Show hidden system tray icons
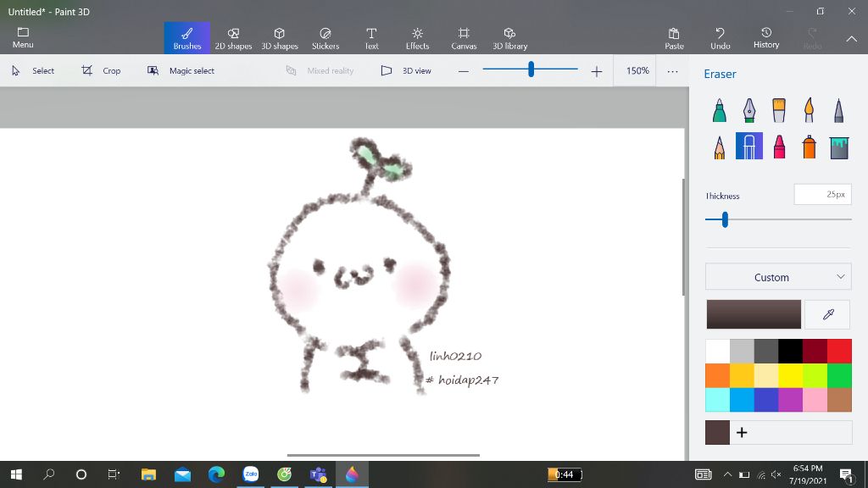Screen dimensions: 868x488 point(727,474)
